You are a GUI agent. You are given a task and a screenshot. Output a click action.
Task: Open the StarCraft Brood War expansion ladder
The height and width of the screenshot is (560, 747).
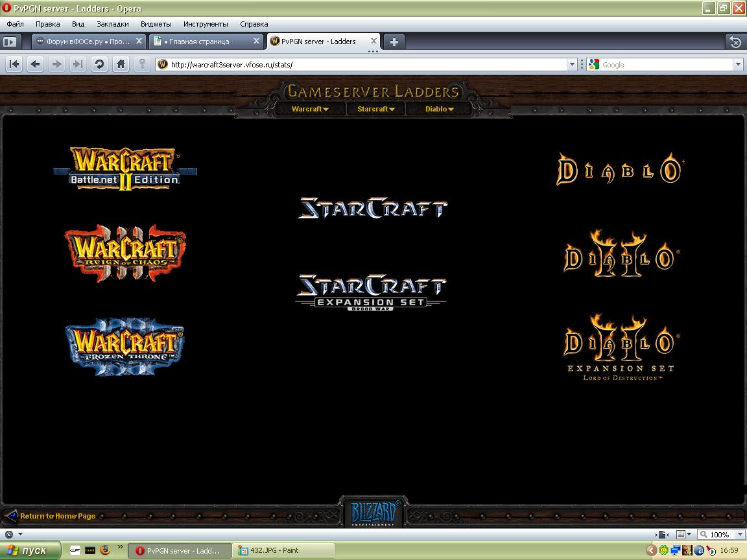click(x=371, y=292)
